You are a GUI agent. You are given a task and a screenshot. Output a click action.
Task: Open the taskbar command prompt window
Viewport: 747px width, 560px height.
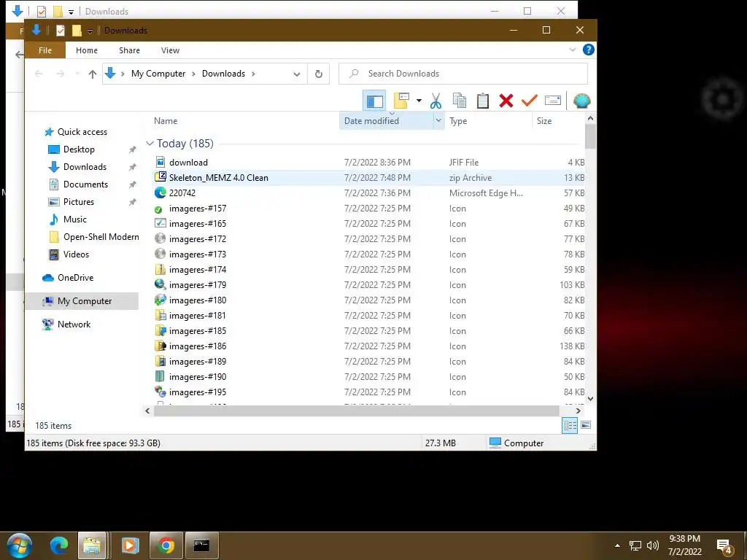tap(201, 545)
